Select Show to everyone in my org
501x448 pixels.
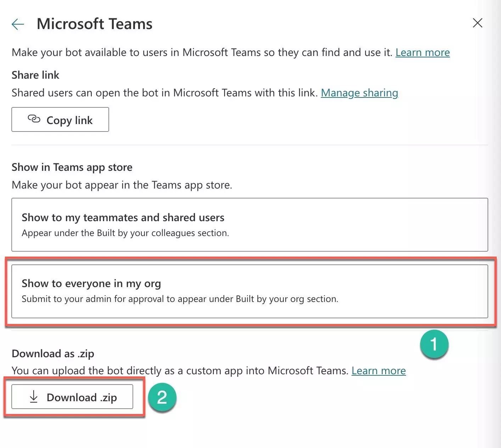[x=249, y=291]
